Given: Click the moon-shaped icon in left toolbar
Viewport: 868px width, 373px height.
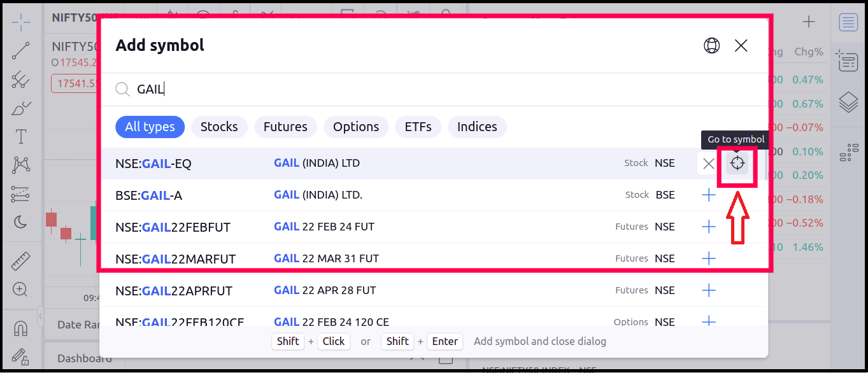Looking at the screenshot, I should point(21,222).
